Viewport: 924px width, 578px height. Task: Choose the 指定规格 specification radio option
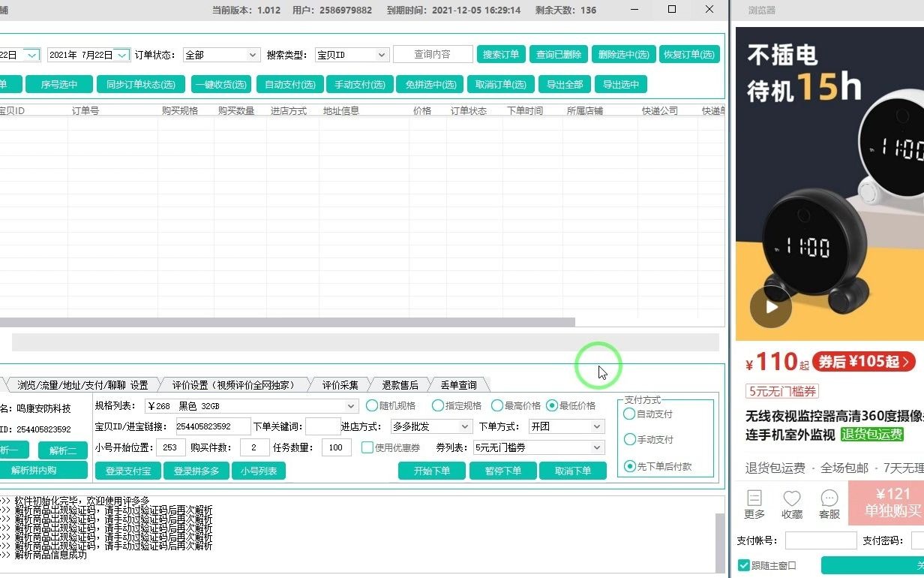438,405
